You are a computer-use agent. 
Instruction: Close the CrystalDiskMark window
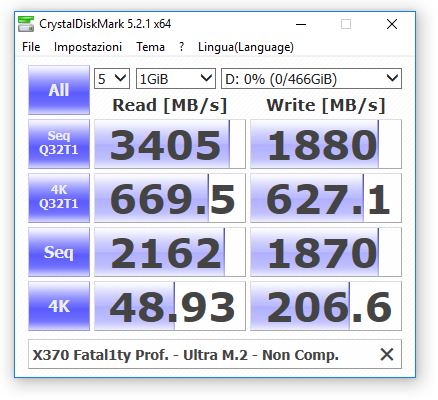point(392,24)
